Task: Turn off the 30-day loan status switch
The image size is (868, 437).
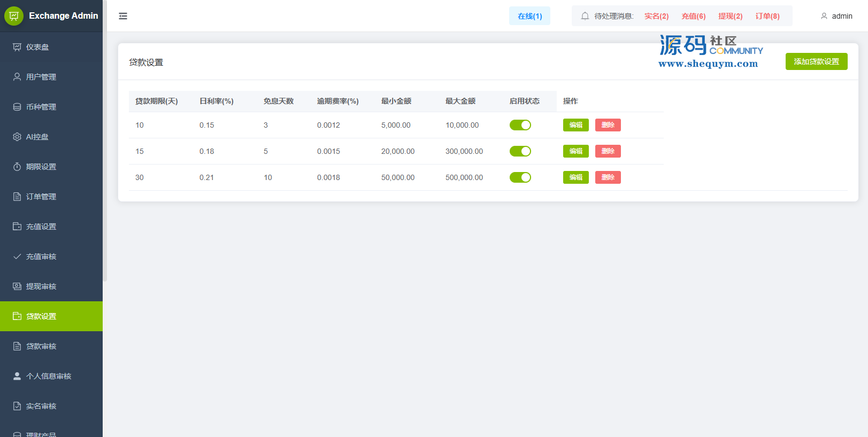Action: [x=520, y=177]
